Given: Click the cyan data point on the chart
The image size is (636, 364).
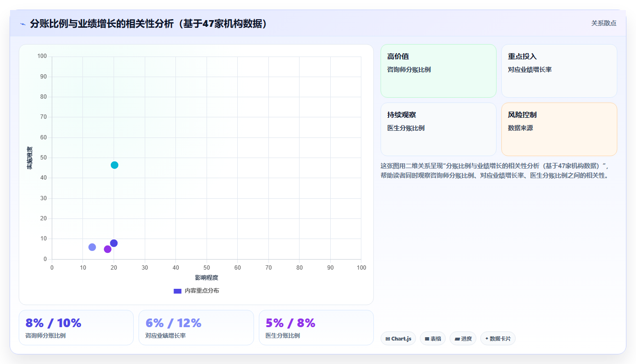Looking at the screenshot, I should [115, 165].
